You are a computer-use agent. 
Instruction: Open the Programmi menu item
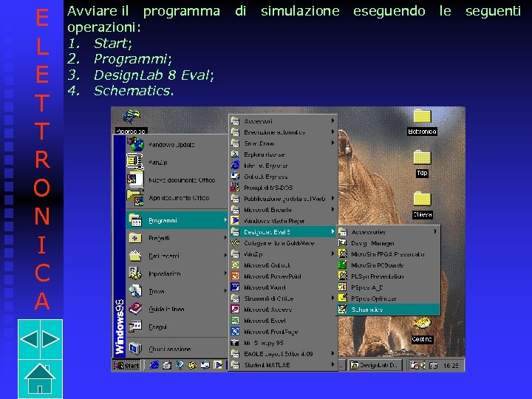coord(177,220)
